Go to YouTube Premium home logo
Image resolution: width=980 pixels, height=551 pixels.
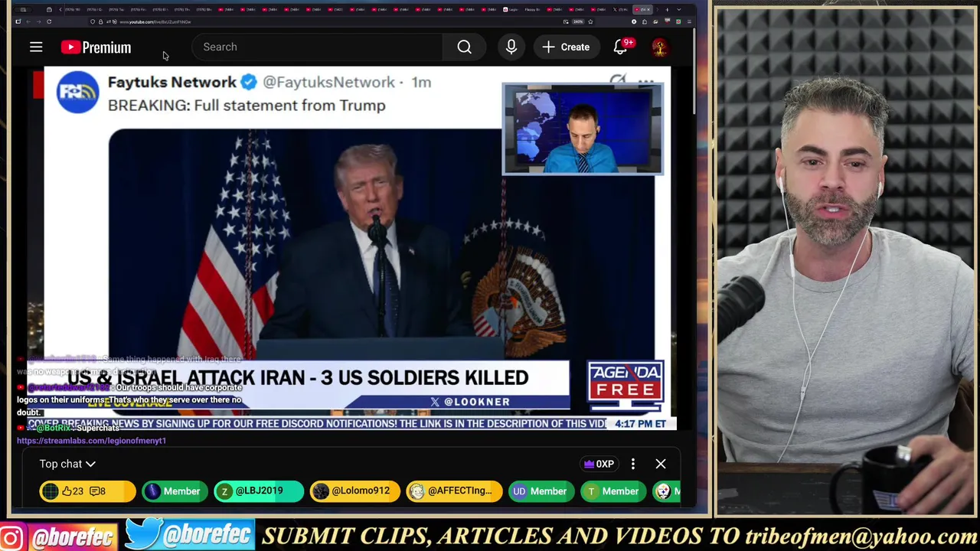pyautogui.click(x=96, y=47)
